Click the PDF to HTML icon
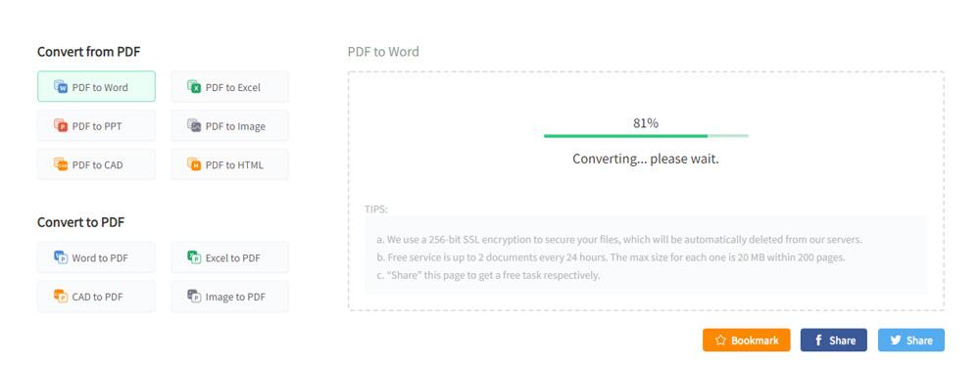This screenshot has width=980, height=369. (194, 164)
